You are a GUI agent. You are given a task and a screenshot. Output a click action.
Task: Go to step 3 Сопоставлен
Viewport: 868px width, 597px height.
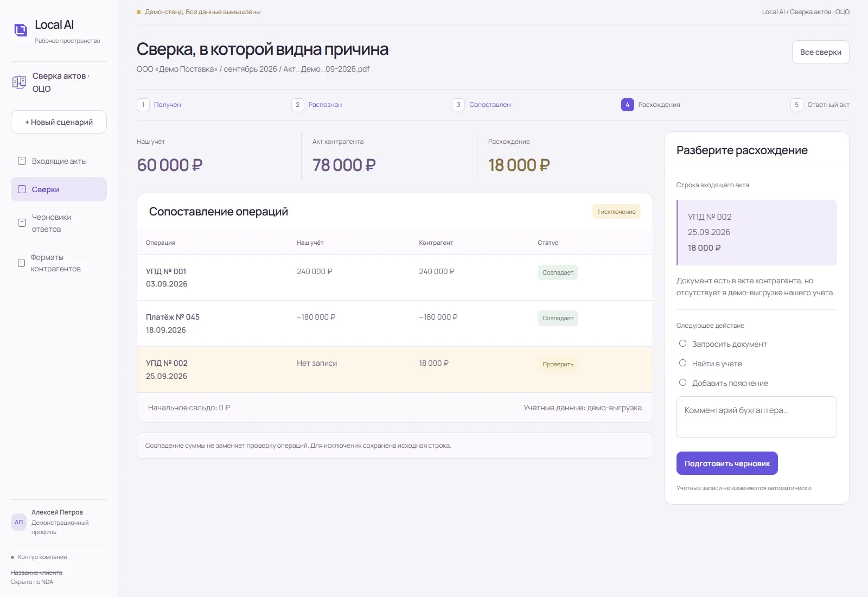[482, 105]
